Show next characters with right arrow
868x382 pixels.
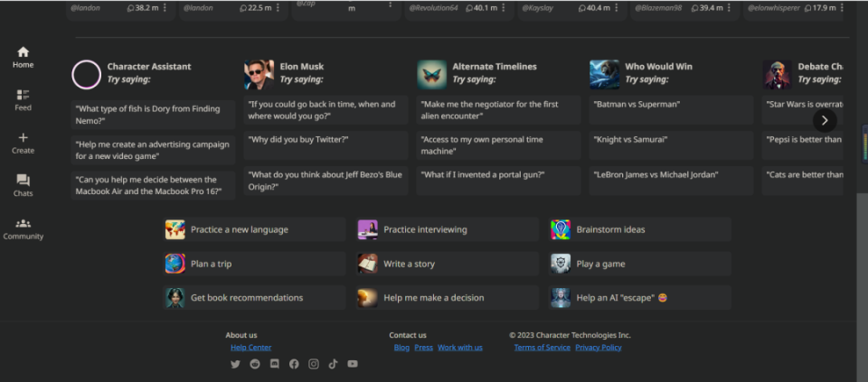point(825,120)
